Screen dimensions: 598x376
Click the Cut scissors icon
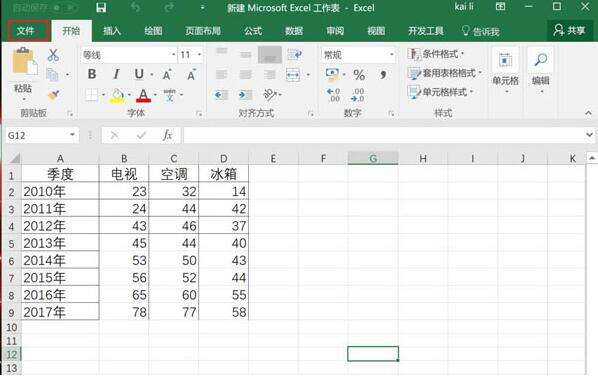pos(53,55)
